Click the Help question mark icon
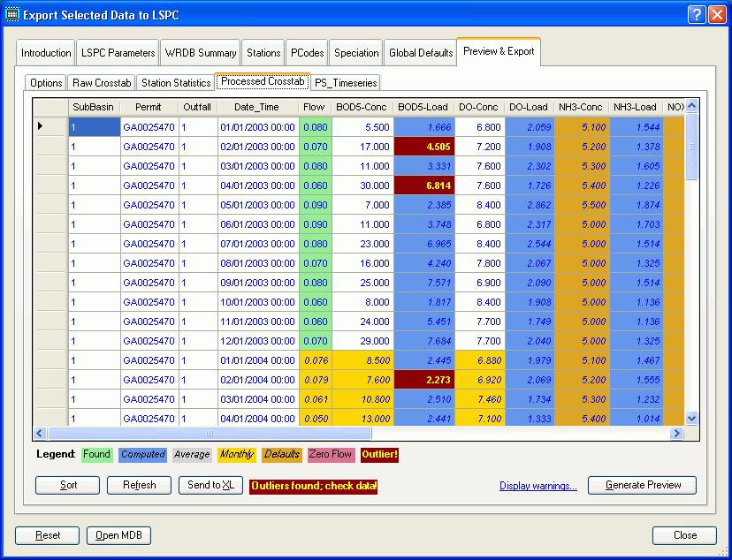The width and height of the screenshot is (732, 560). point(697,13)
